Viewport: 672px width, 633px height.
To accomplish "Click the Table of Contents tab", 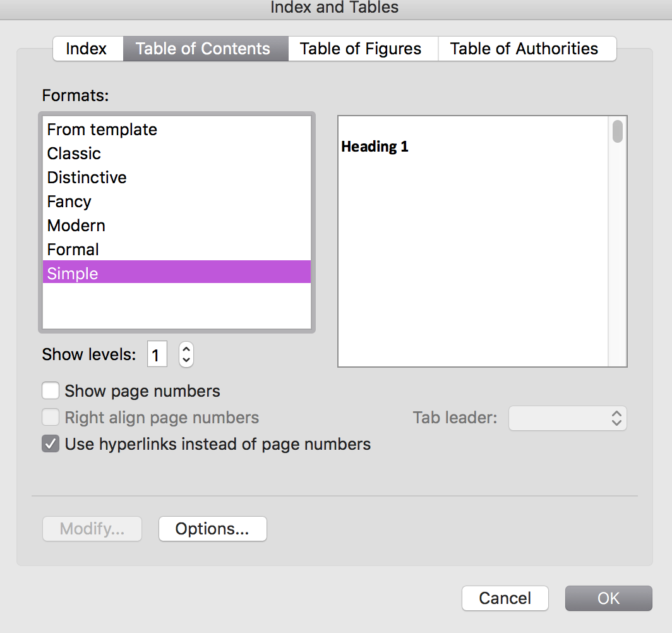I will pyautogui.click(x=203, y=49).
